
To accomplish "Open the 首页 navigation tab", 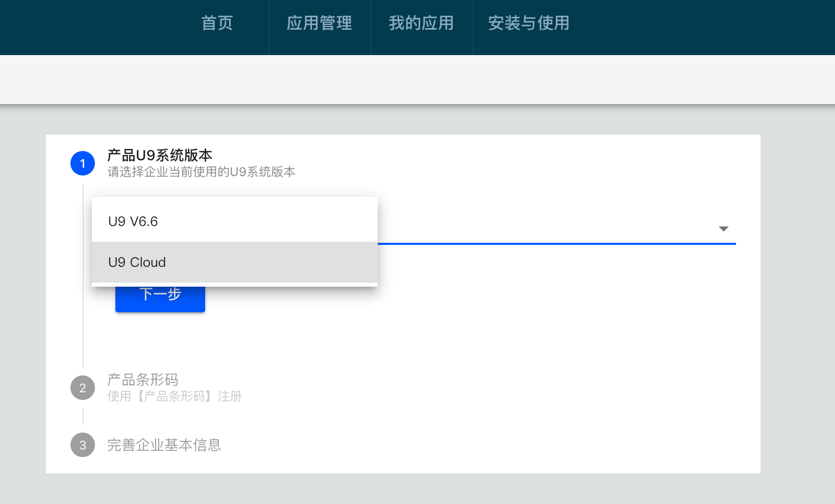I will coord(217,23).
